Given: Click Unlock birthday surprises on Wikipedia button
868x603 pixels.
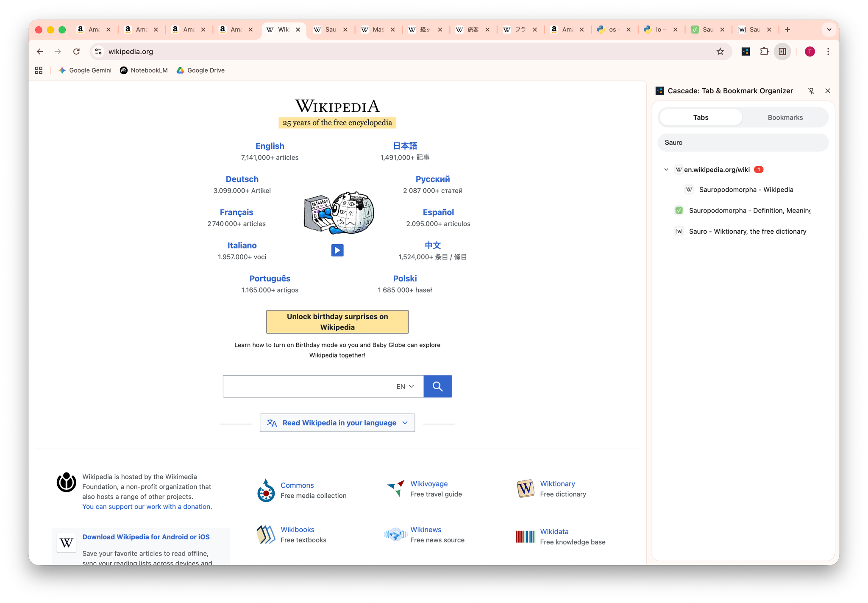Looking at the screenshot, I should [x=337, y=322].
